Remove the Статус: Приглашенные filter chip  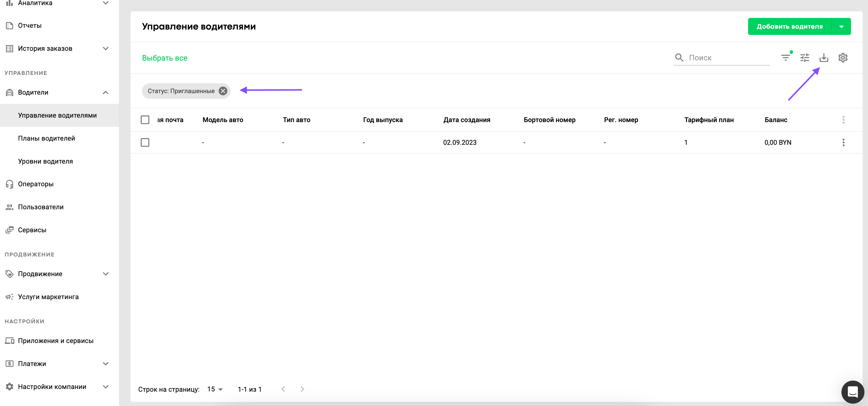(223, 91)
